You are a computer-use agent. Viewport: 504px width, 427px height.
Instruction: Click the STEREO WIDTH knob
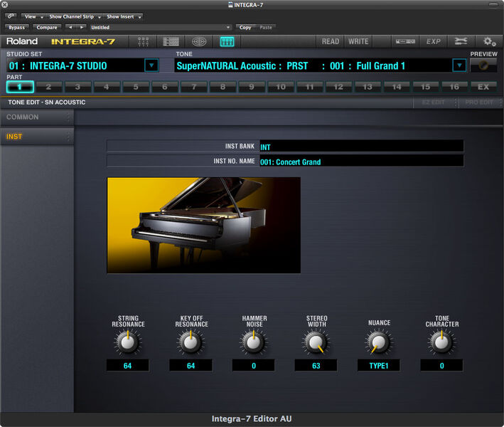coord(316,342)
